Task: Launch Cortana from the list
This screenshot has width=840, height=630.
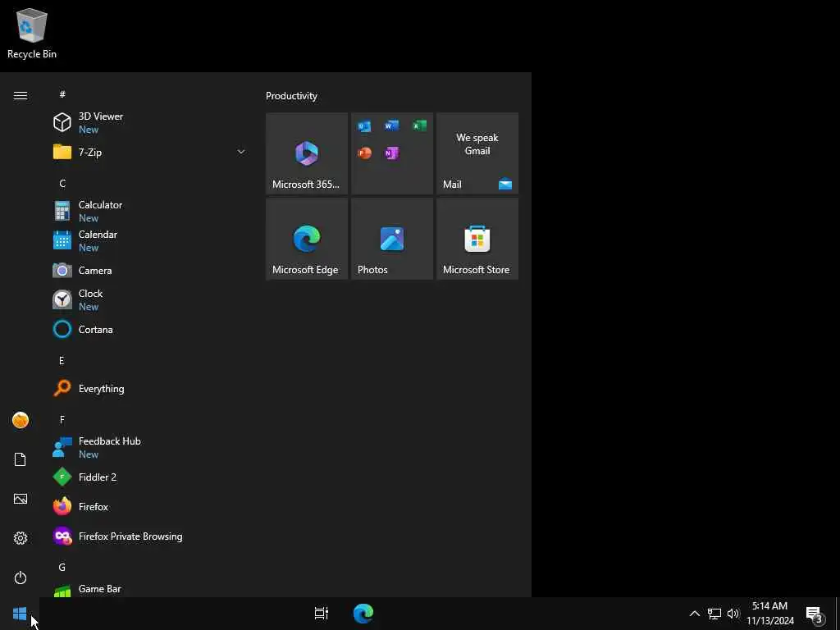Action: (x=150, y=329)
